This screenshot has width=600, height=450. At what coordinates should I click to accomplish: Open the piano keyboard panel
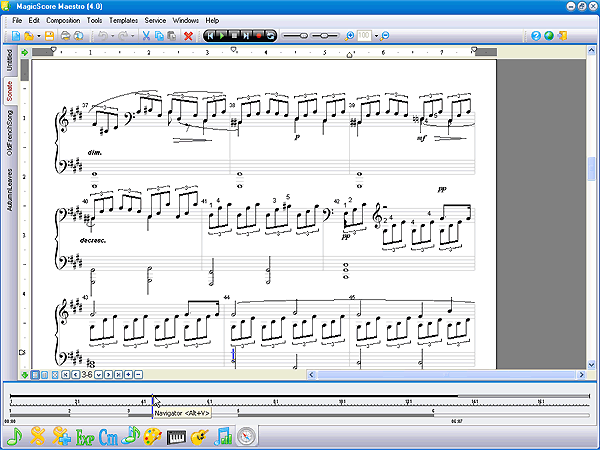[176, 437]
